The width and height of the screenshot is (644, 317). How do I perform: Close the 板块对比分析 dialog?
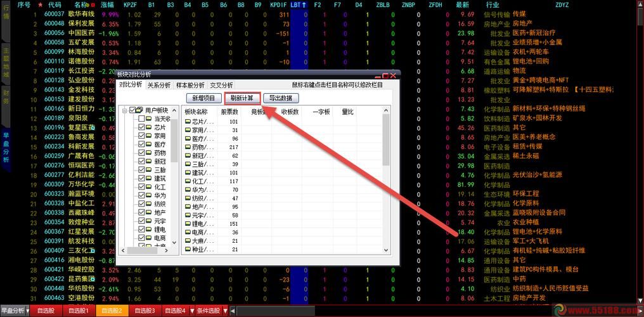pos(393,76)
